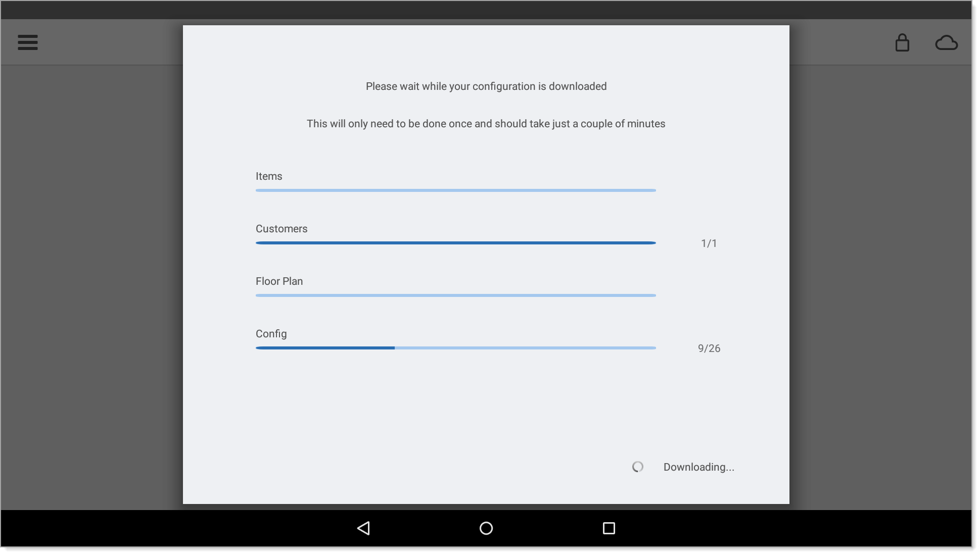Click the back navigation arrow
Image resolution: width=980 pixels, height=555 pixels.
[363, 528]
